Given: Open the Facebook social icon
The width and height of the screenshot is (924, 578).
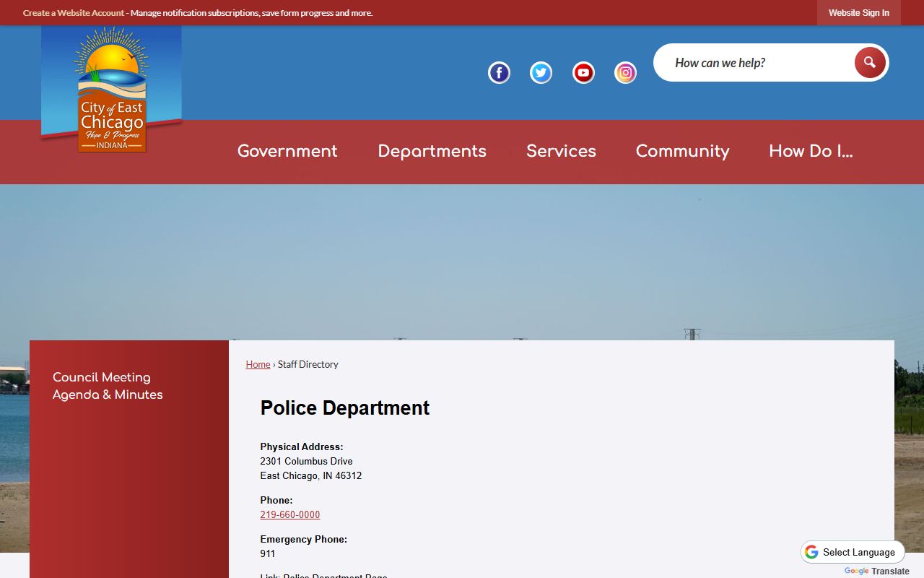Looking at the screenshot, I should [x=499, y=73].
